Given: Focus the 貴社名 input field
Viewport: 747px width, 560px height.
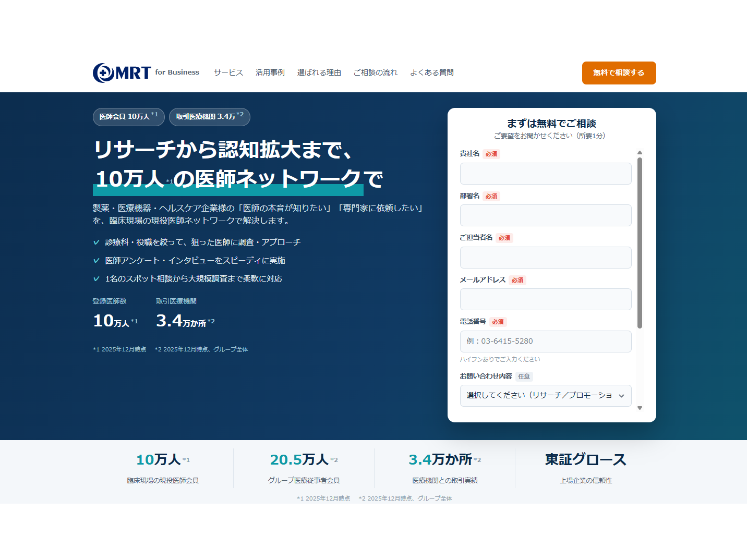Looking at the screenshot, I should click(x=546, y=174).
